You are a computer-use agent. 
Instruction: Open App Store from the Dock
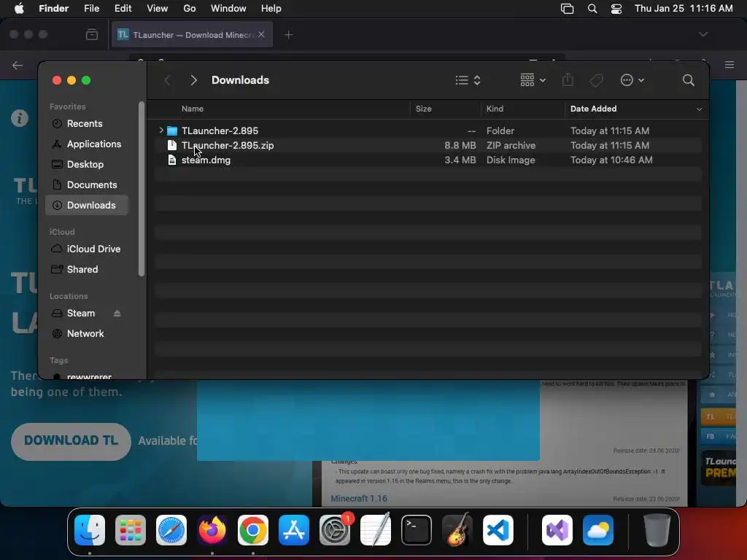tap(294, 530)
